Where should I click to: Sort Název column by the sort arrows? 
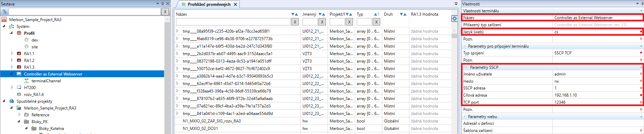pyautogui.click(x=295, y=14)
